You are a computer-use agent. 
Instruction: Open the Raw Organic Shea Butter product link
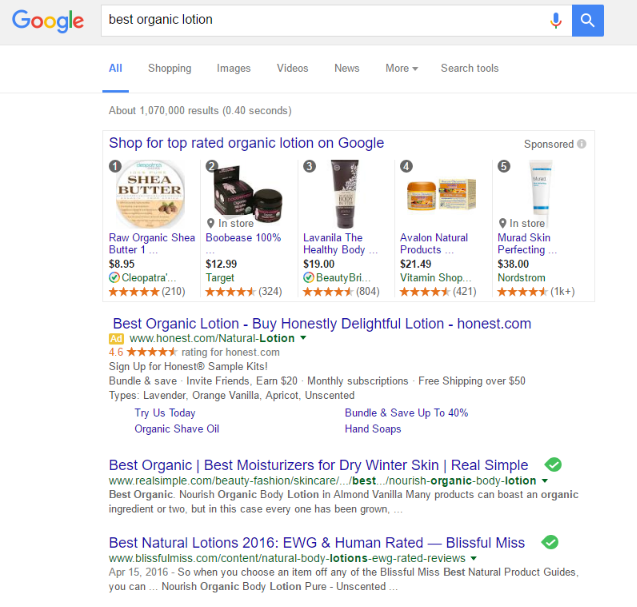[x=152, y=243]
